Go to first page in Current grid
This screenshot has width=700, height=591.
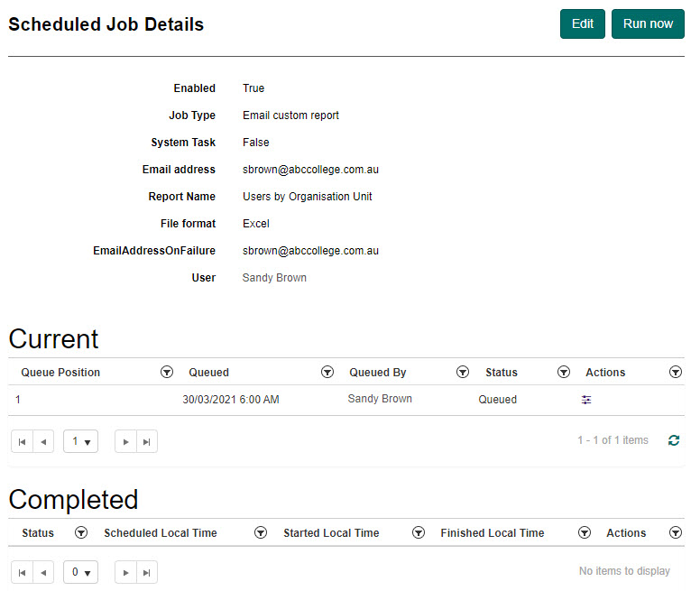coord(22,441)
